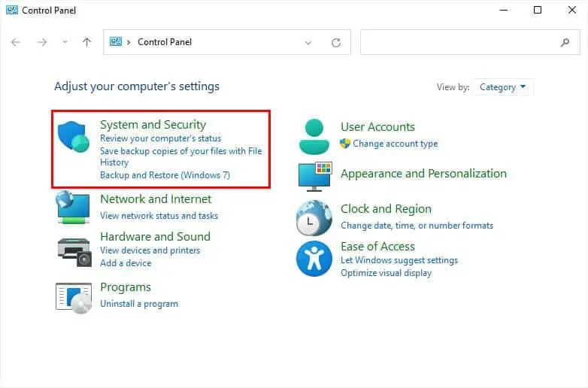Minimize the Control Panel window
The height and width of the screenshot is (388, 588).
[x=504, y=10]
